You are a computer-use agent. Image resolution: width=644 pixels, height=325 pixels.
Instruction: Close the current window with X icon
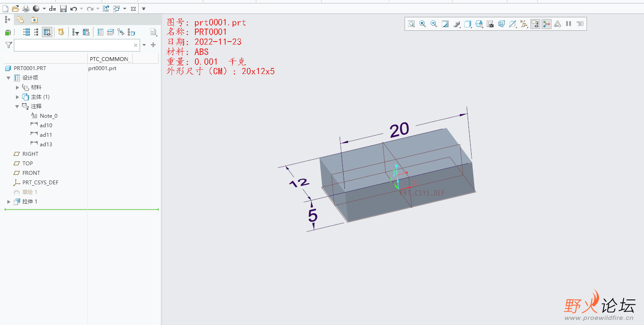(x=133, y=9)
